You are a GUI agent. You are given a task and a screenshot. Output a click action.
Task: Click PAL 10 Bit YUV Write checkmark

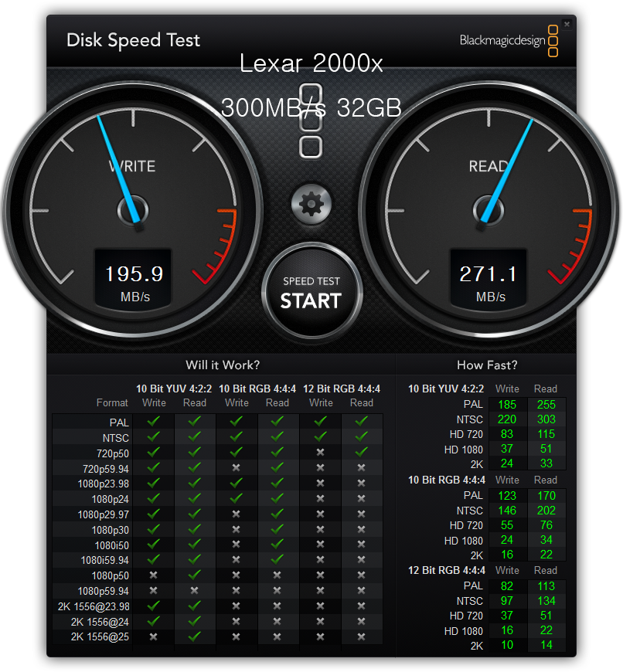154,422
